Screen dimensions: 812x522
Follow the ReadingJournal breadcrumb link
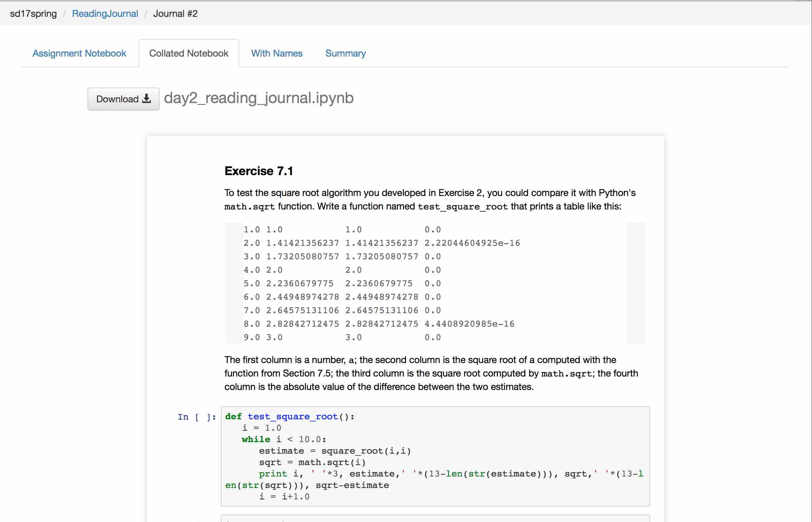click(x=105, y=13)
